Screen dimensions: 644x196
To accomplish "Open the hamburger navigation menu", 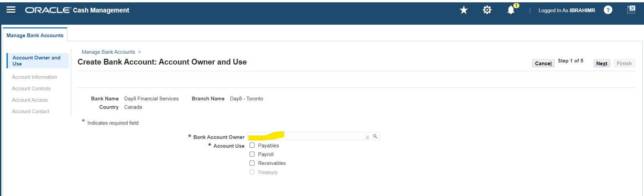I will (11, 10).
